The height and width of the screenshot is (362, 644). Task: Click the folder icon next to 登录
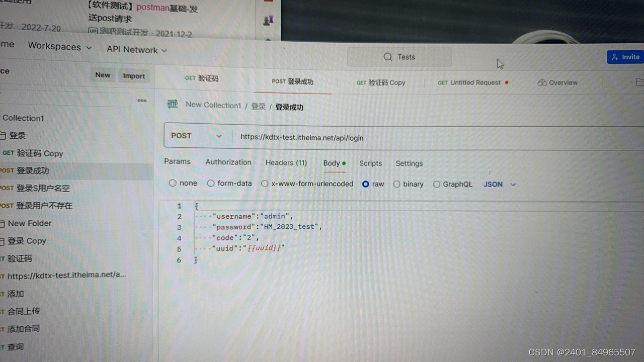(x=3, y=136)
